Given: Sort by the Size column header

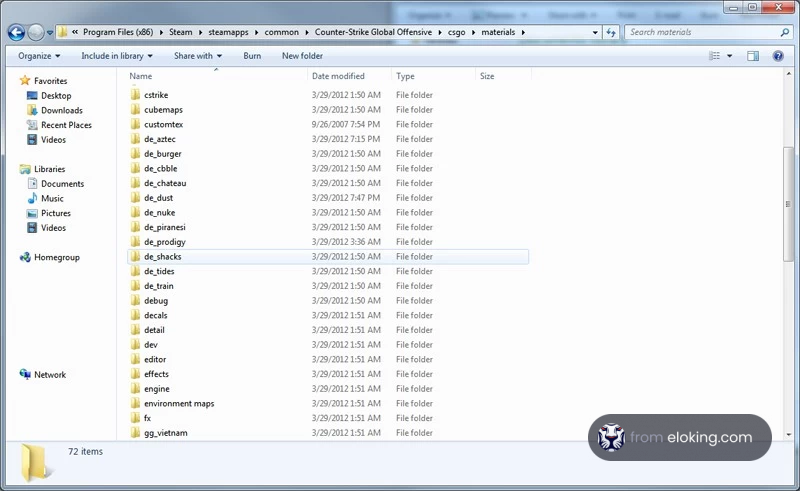Looking at the screenshot, I should [x=503, y=76].
